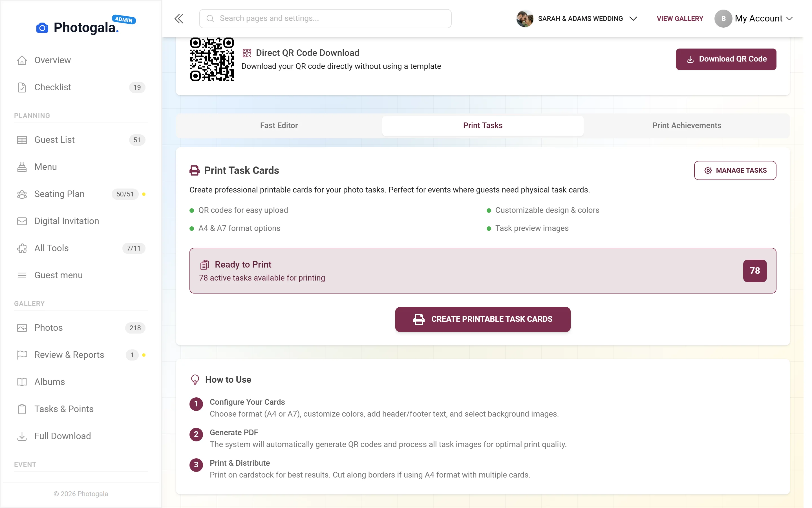The image size is (812, 508).
Task: Open the Print Achievements tab
Action: point(687,126)
